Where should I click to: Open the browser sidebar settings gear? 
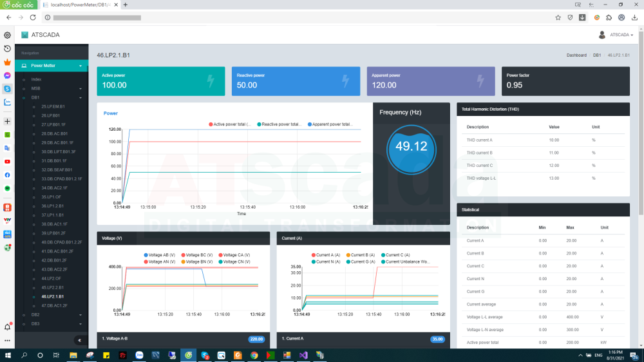point(7,35)
